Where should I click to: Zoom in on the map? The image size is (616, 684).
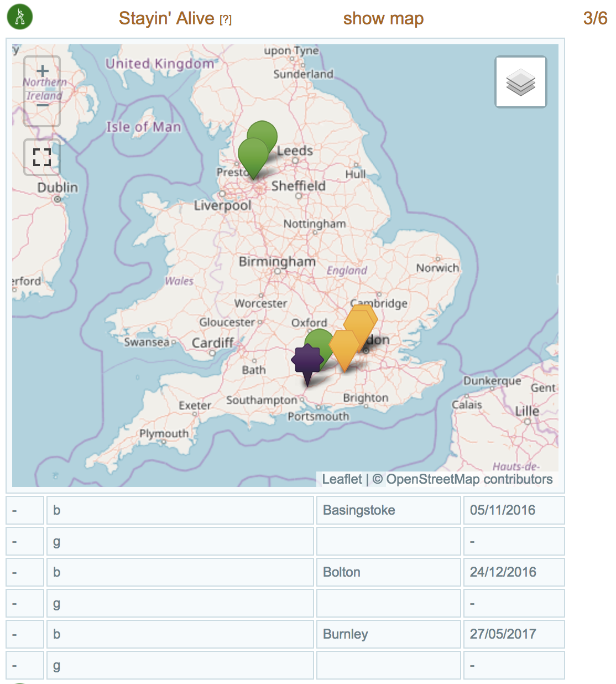pos(43,72)
